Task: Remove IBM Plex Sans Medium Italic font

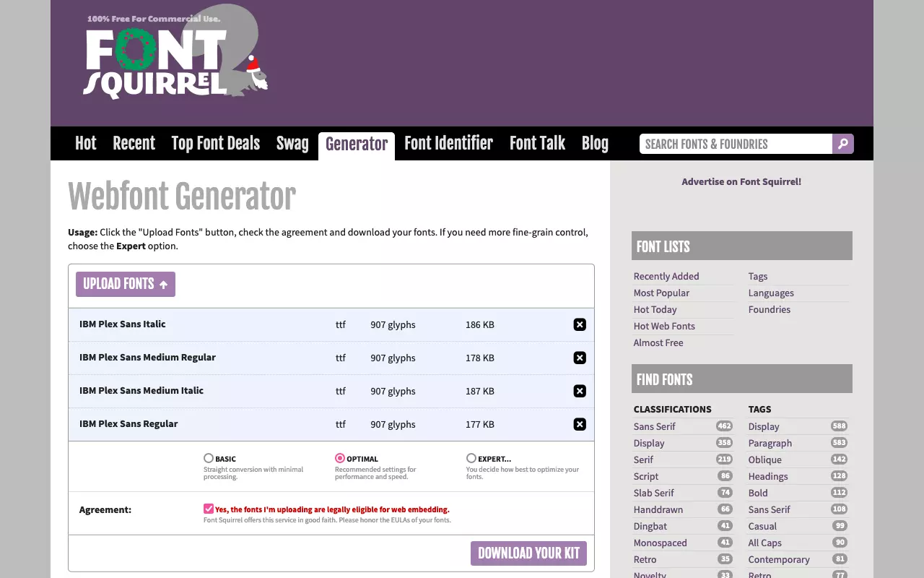Action: pos(580,391)
